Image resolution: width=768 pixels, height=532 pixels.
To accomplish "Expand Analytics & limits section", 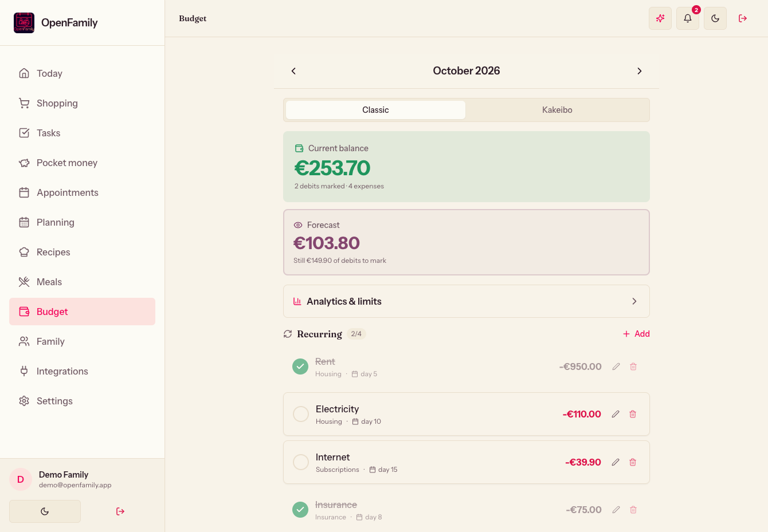I will point(467,301).
